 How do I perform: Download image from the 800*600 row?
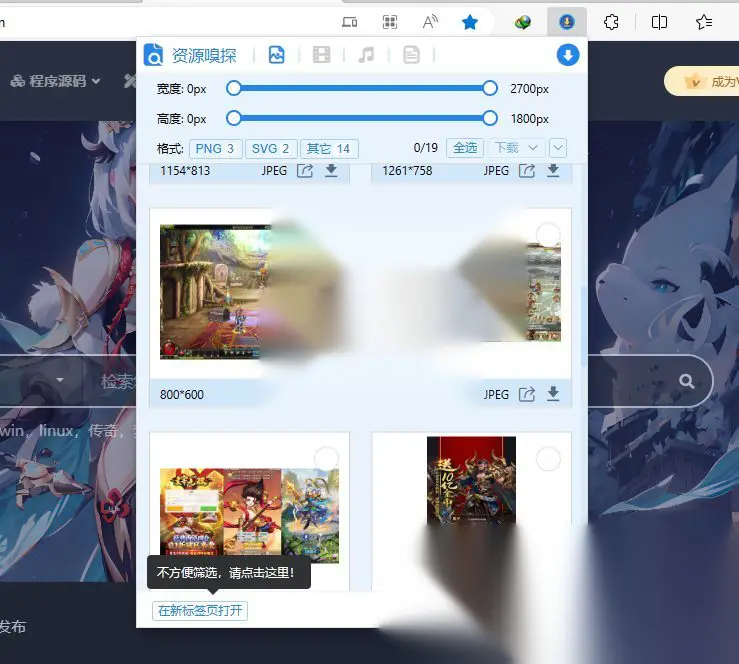553,394
